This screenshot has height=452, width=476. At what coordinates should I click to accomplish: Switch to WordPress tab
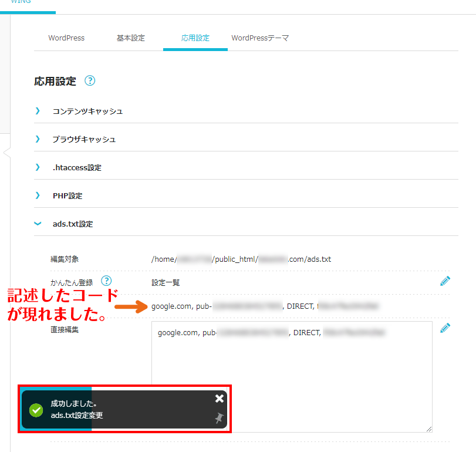click(x=66, y=38)
